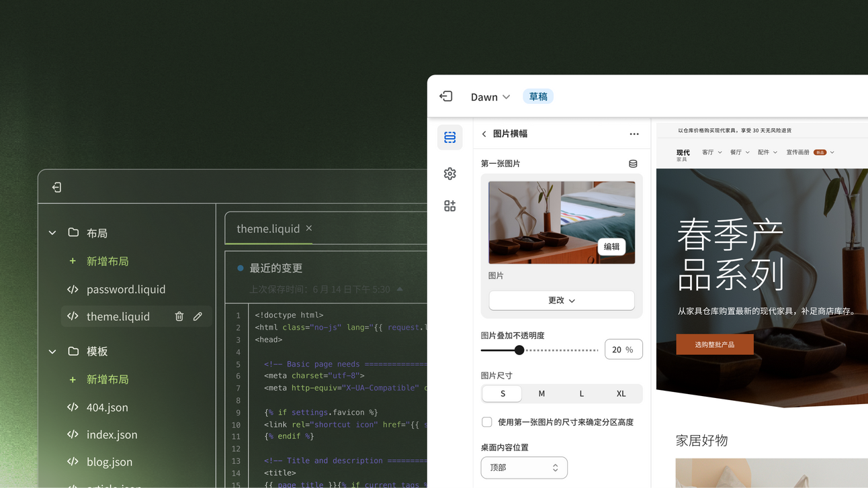Open theme.liquid in file tree
This screenshot has height=488, width=868.
click(x=118, y=317)
